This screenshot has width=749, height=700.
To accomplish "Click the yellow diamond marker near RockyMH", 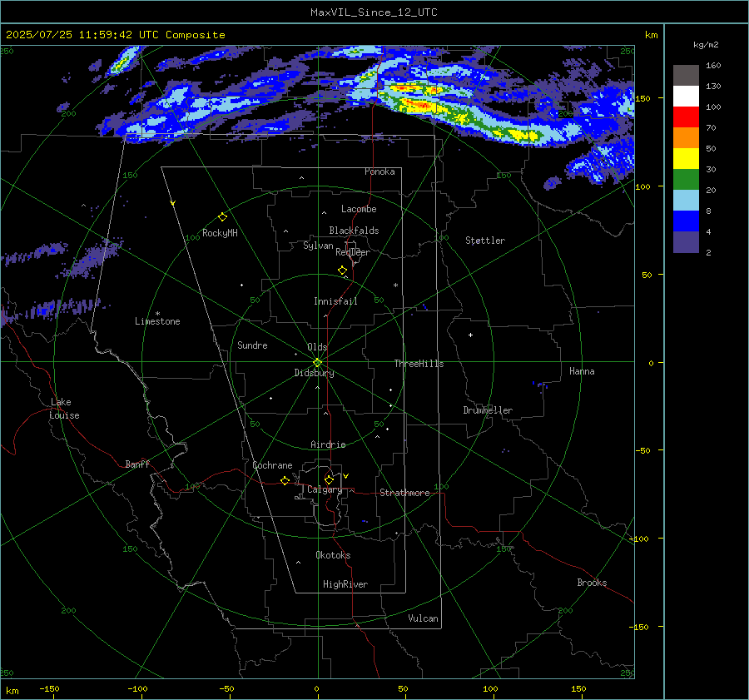I will 222,217.
